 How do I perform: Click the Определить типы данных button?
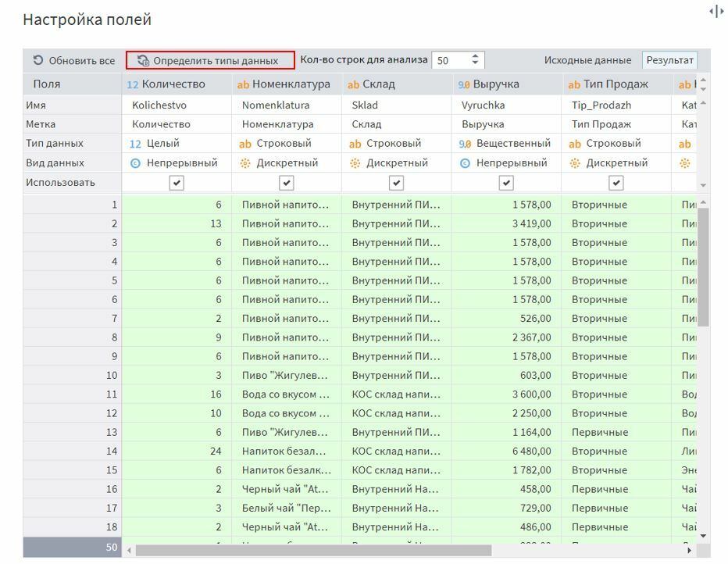[210, 60]
